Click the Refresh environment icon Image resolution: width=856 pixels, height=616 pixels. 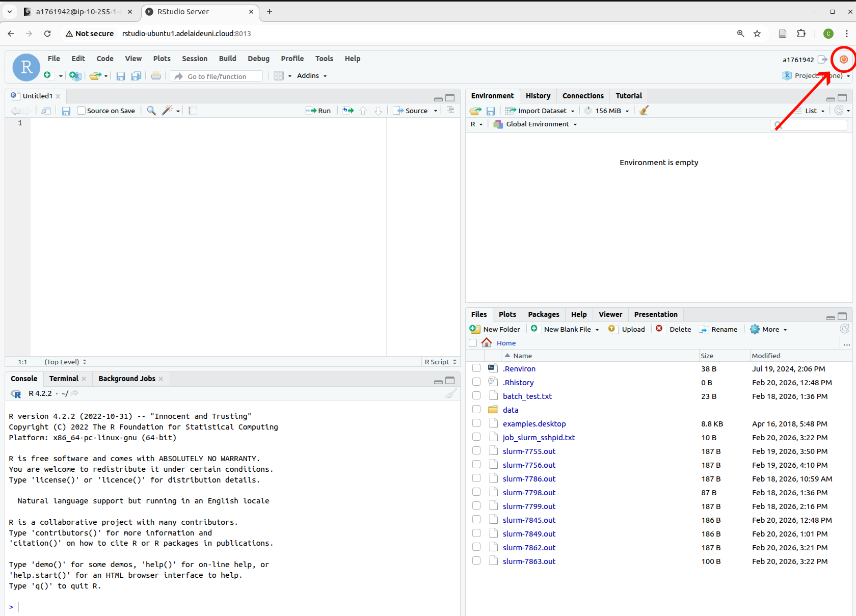839,111
